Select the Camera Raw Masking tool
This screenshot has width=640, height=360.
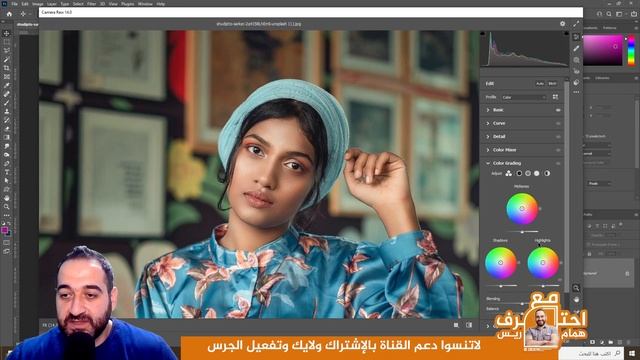coord(576,60)
